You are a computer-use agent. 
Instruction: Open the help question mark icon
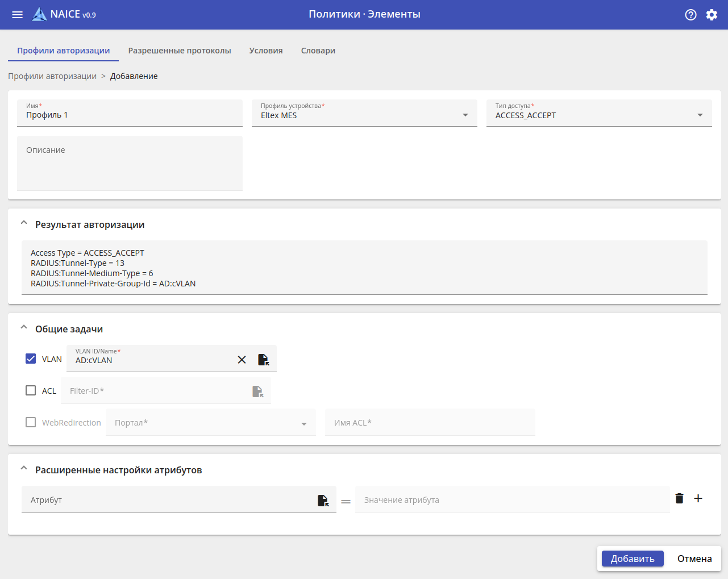click(690, 15)
